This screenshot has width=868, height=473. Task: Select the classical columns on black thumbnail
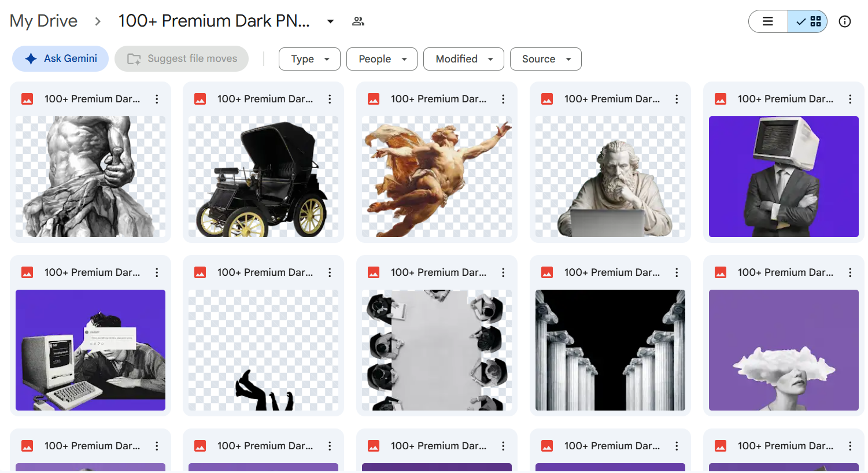(x=610, y=350)
